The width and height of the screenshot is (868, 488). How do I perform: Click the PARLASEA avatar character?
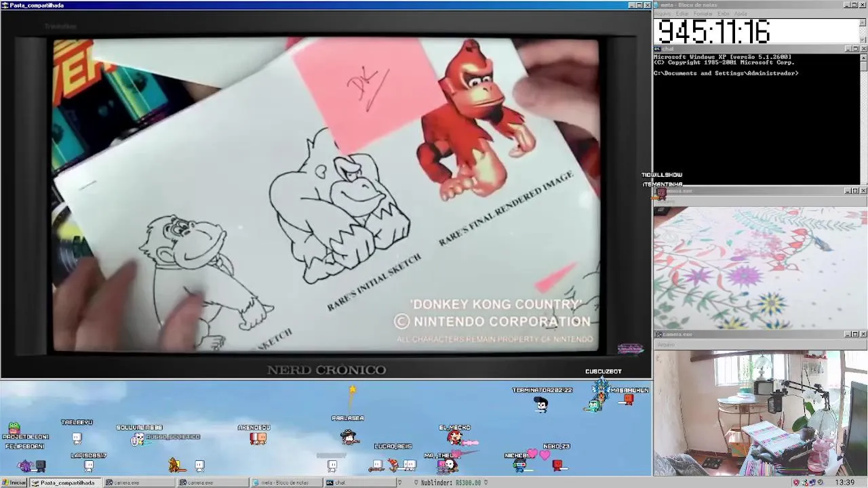349,436
